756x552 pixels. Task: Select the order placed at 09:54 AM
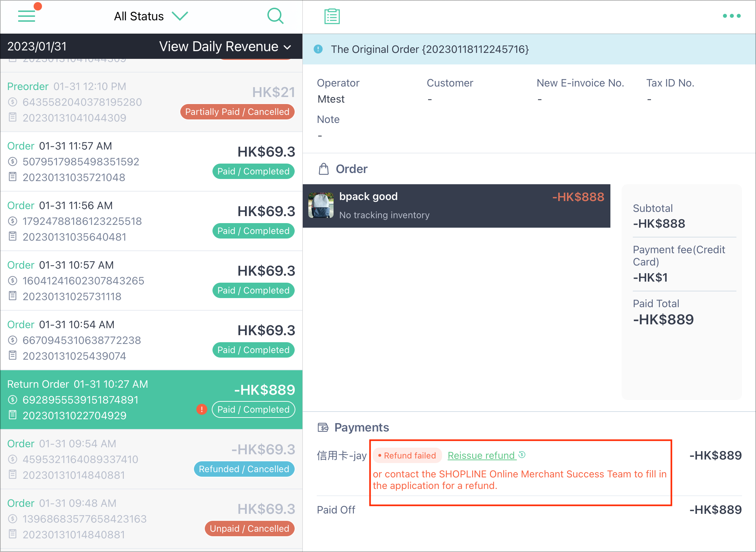point(151,459)
